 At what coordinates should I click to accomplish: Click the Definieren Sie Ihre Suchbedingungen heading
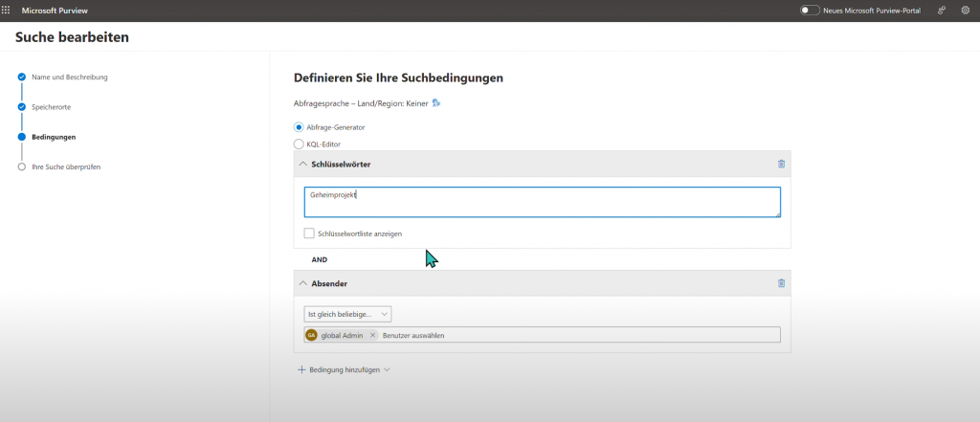tap(398, 78)
